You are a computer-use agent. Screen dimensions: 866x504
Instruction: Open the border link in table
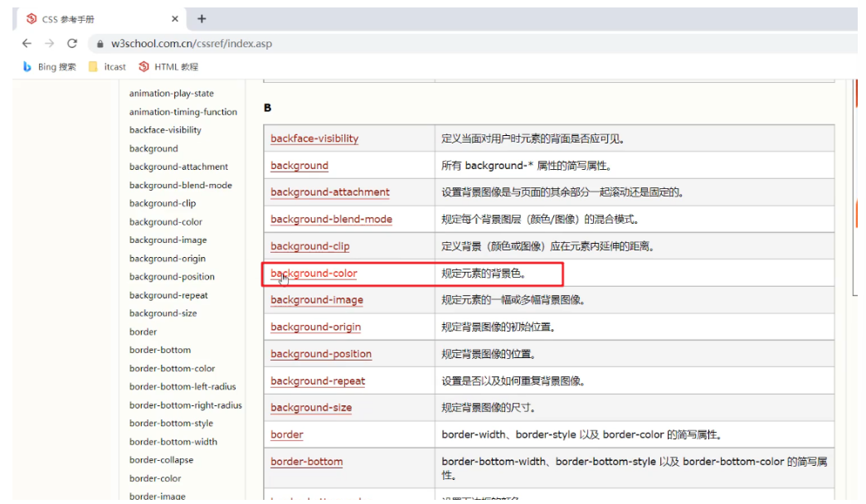click(287, 434)
